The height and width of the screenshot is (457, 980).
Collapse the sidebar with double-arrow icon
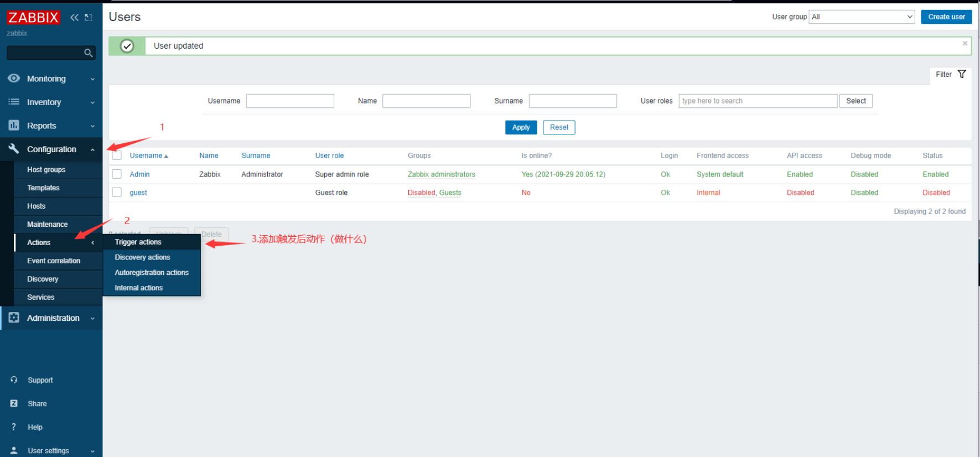click(74, 17)
